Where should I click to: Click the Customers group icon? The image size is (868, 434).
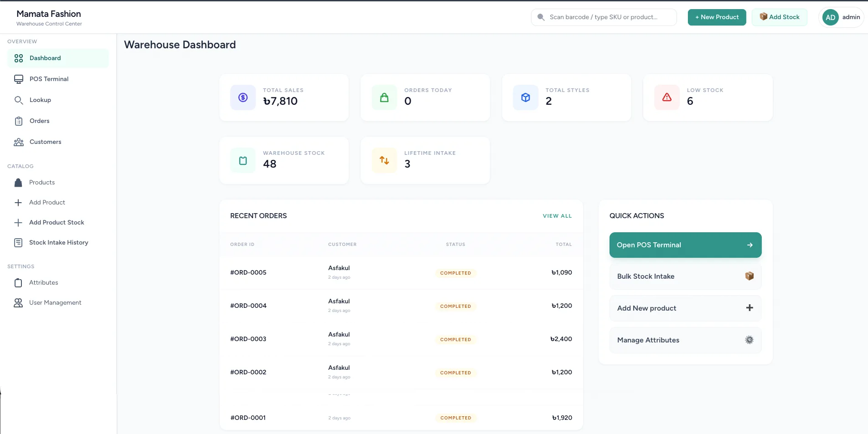(19, 142)
